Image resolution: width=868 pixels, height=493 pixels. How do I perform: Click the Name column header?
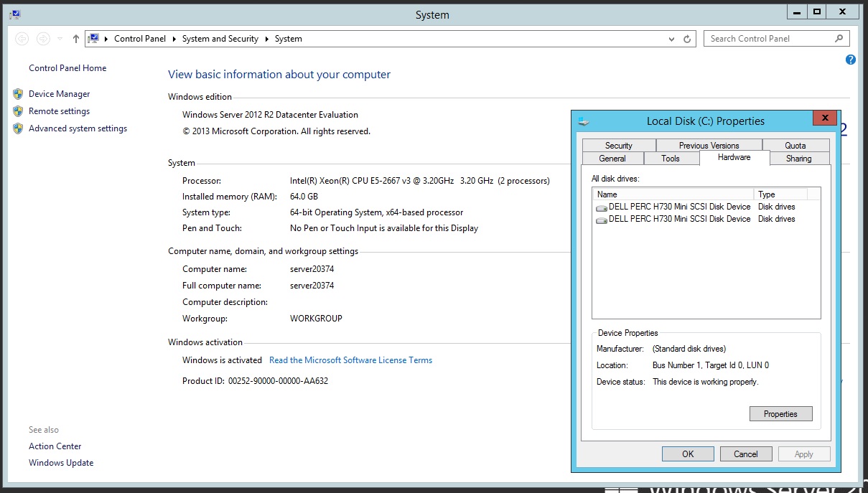point(673,194)
